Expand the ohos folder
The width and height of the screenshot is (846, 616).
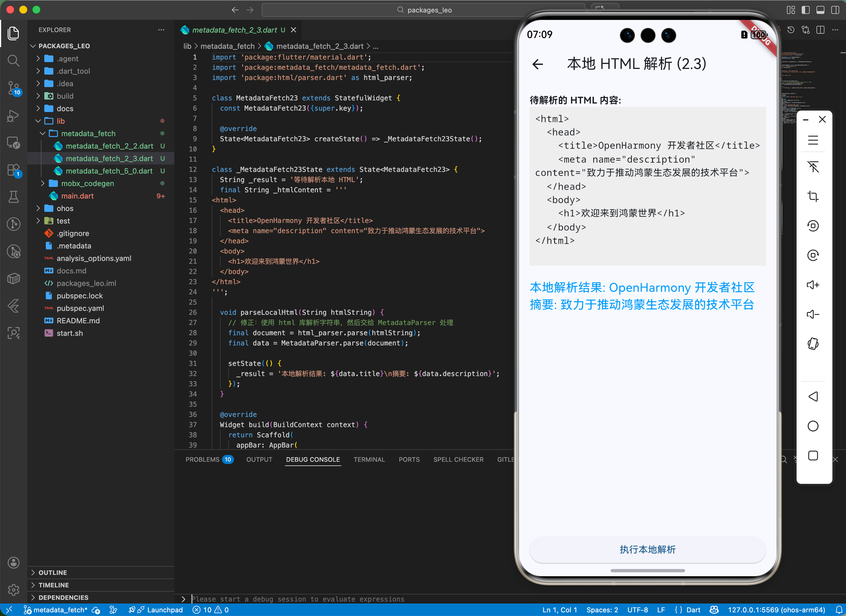65,208
